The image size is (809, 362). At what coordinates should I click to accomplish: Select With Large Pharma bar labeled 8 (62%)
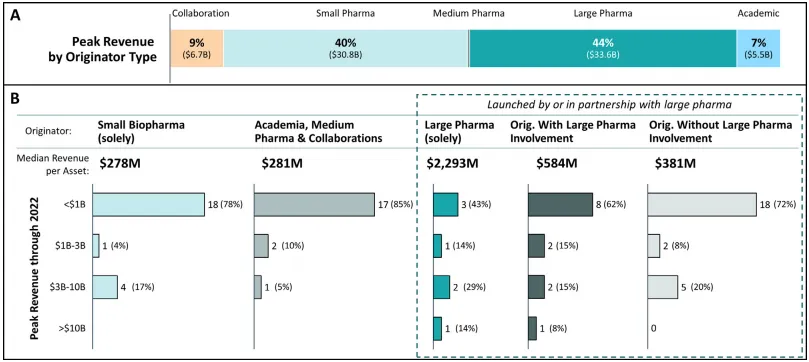point(560,205)
